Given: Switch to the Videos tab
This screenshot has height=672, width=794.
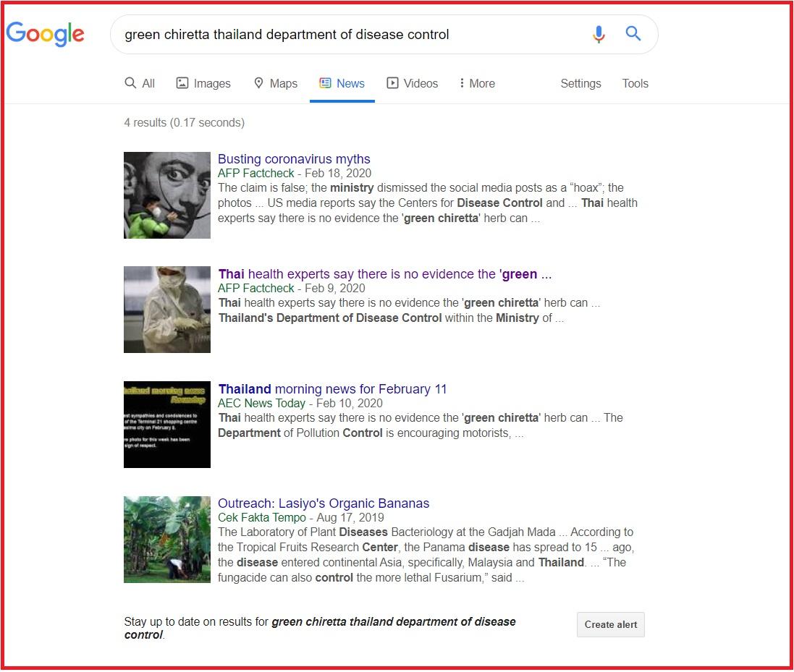Looking at the screenshot, I should point(413,83).
